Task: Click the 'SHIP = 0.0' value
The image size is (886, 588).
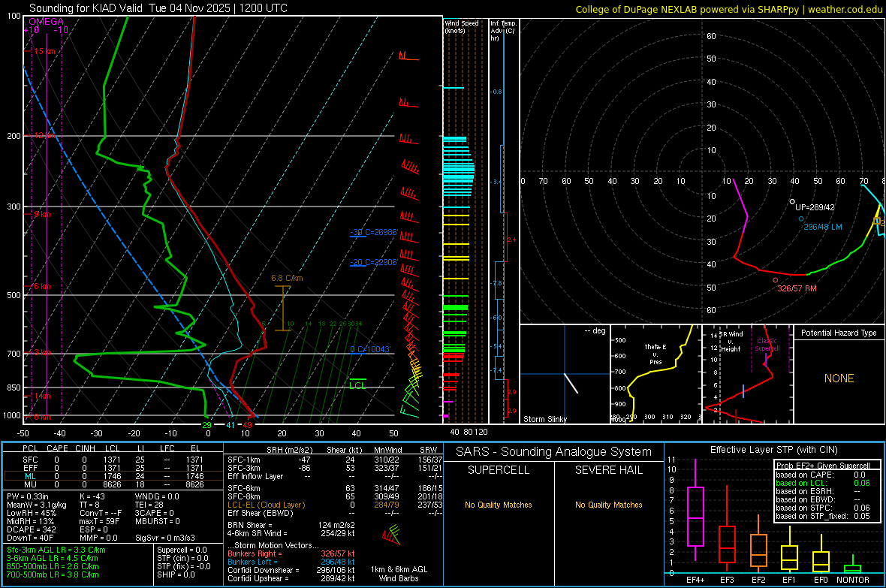Action: pyautogui.click(x=176, y=574)
